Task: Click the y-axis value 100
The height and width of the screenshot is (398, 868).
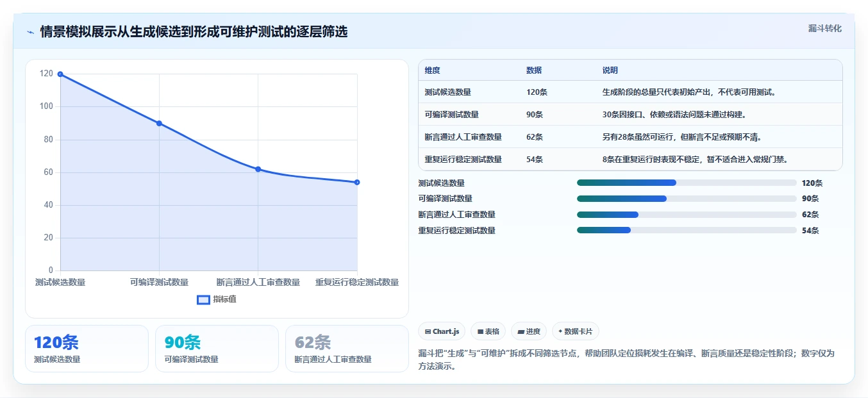Action: tap(46, 106)
